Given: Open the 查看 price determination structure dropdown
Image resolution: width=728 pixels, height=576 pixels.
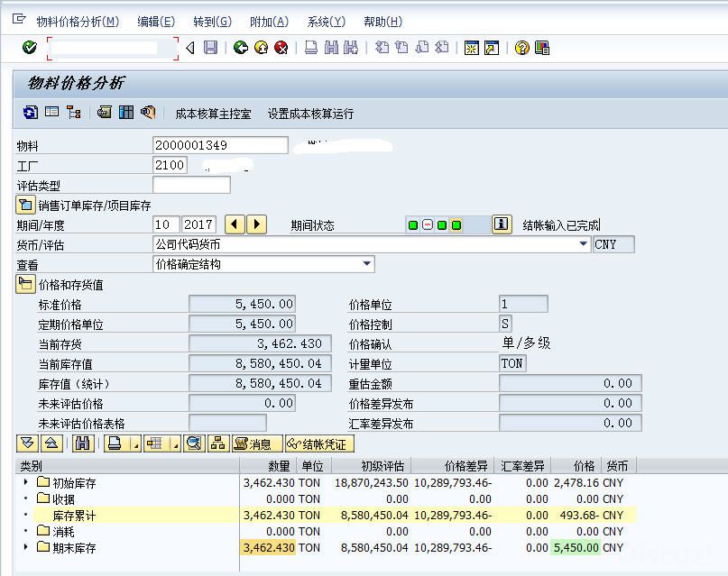Looking at the screenshot, I should point(365,263).
